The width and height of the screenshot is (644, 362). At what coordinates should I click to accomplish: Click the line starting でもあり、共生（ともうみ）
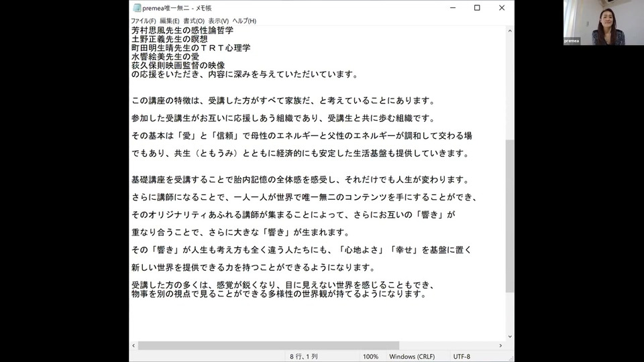click(301, 154)
